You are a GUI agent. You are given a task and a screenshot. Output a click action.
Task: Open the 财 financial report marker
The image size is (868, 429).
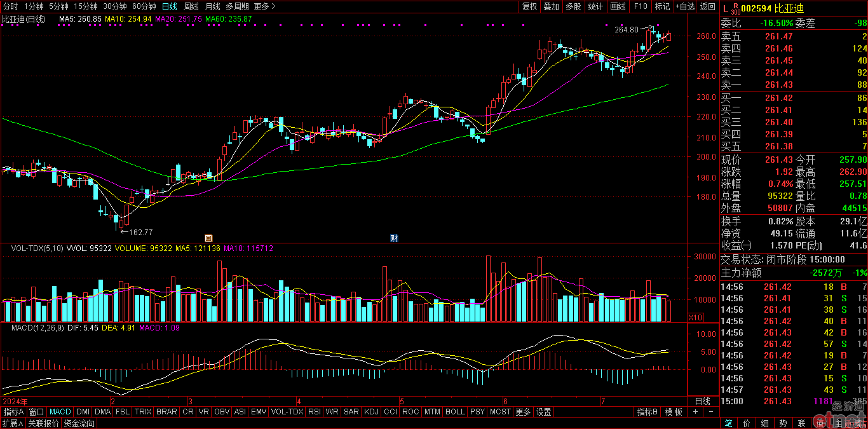pos(394,238)
